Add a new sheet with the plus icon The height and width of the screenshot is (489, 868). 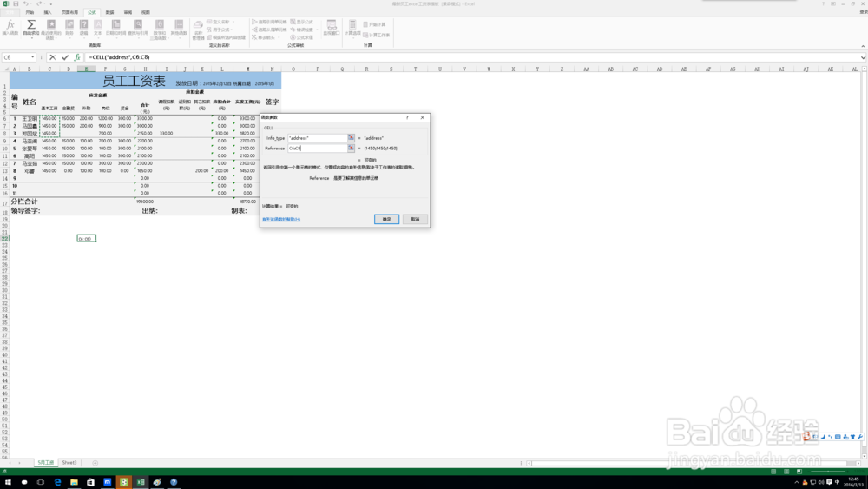coord(95,463)
